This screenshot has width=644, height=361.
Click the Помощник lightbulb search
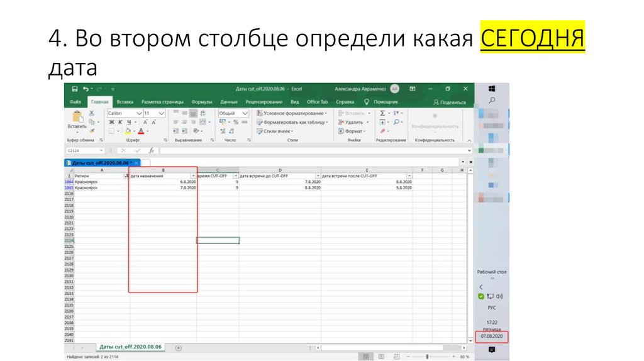pyautogui.click(x=381, y=102)
